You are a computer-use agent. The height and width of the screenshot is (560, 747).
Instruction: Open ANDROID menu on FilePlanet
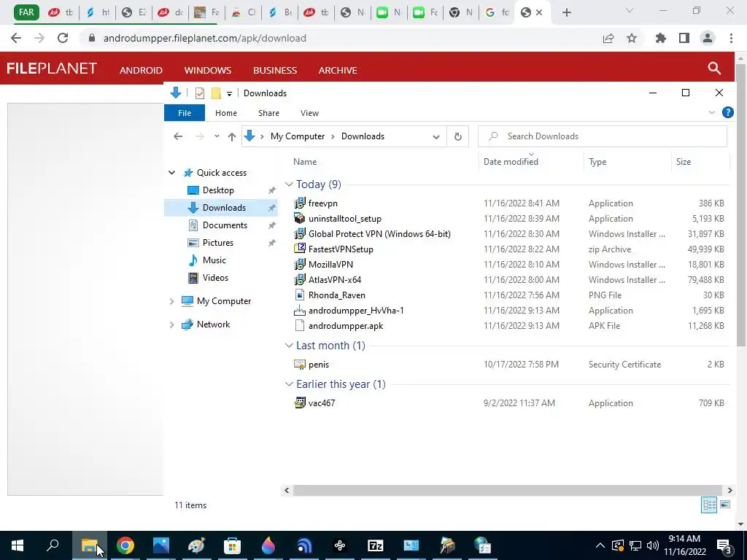tap(141, 70)
